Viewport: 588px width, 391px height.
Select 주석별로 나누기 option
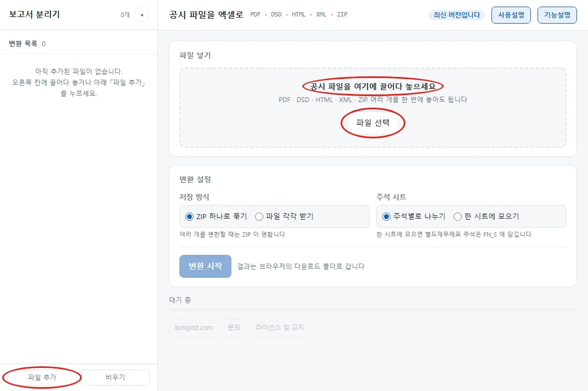414,216
